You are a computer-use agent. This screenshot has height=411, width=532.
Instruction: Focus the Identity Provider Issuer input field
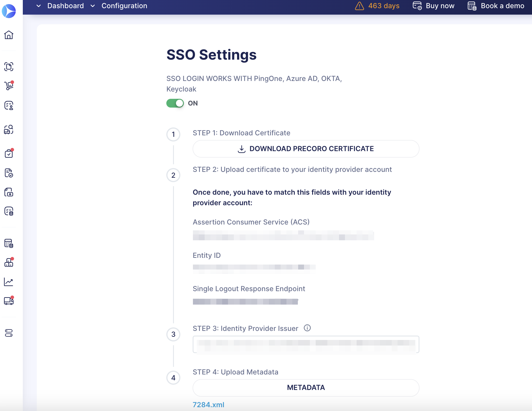tap(306, 344)
